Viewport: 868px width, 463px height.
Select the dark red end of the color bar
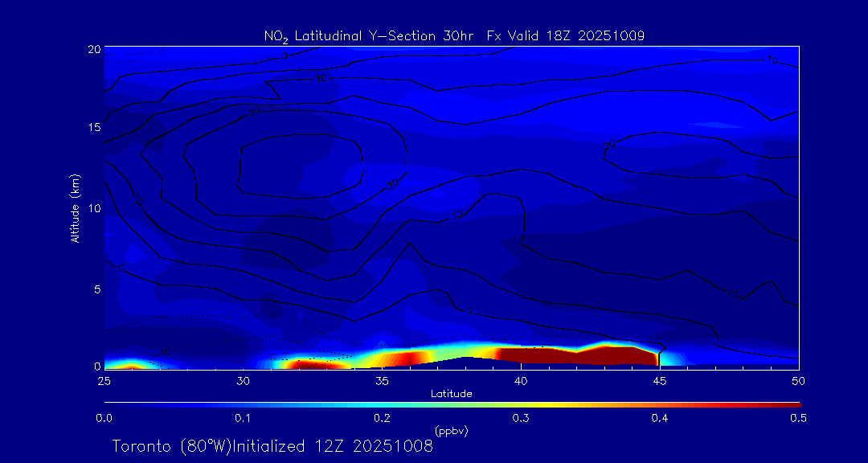tap(792, 403)
